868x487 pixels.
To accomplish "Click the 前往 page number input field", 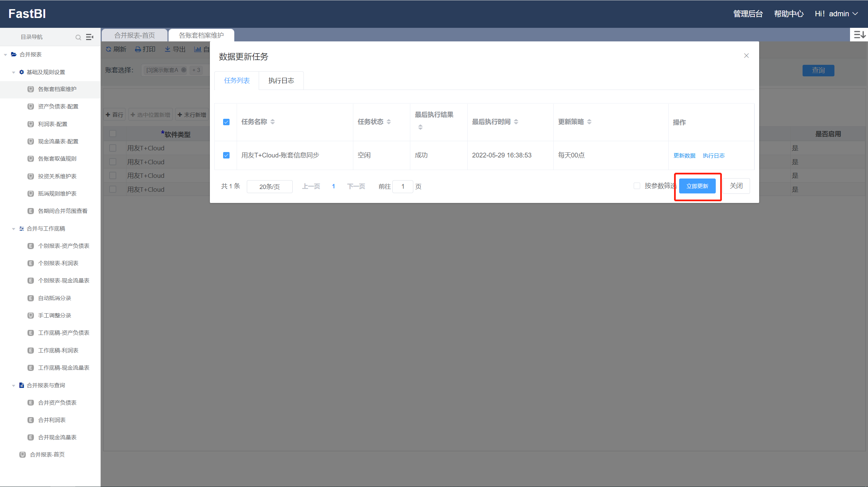I will (402, 187).
